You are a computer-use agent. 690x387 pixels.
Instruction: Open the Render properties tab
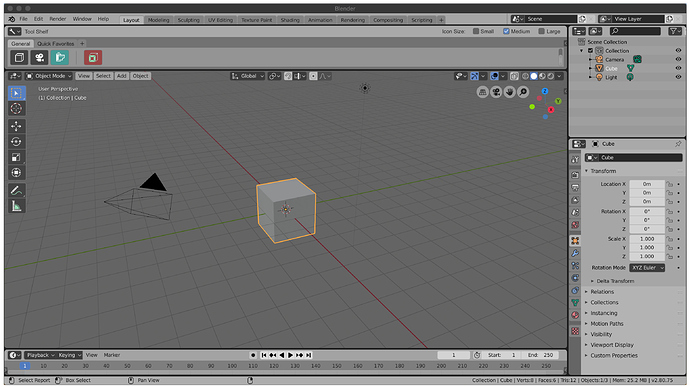(x=575, y=175)
